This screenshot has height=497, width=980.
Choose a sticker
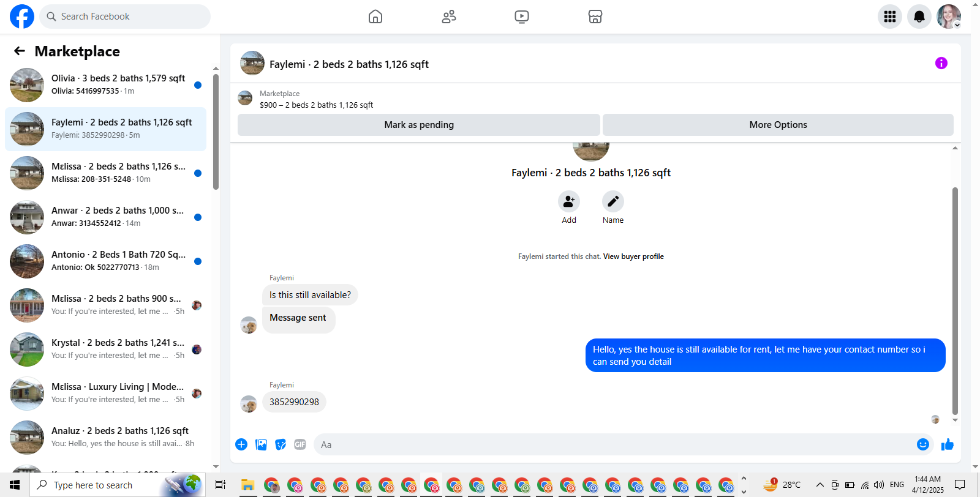pos(281,444)
